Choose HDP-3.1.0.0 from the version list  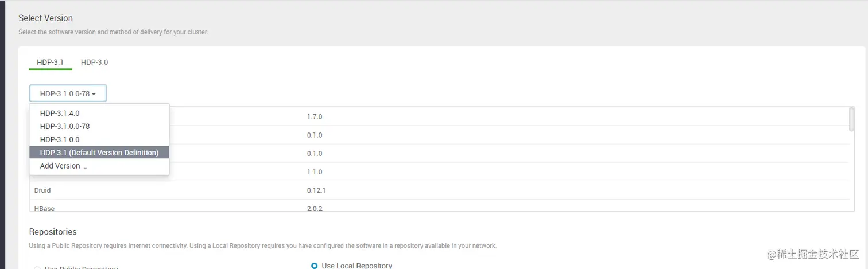tap(99, 139)
